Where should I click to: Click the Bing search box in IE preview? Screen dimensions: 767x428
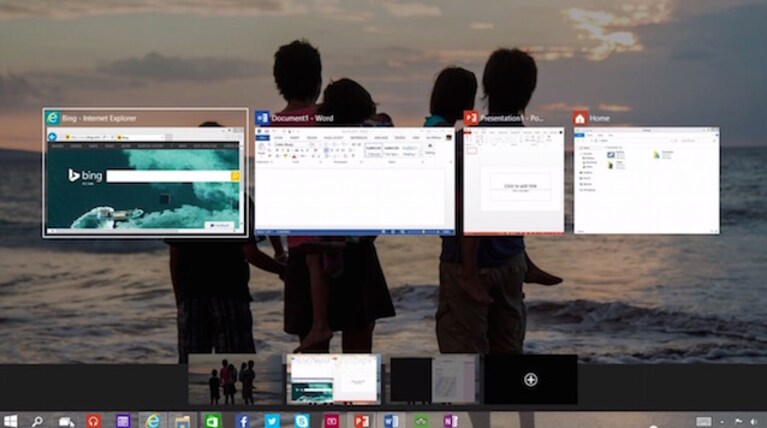coord(169,176)
